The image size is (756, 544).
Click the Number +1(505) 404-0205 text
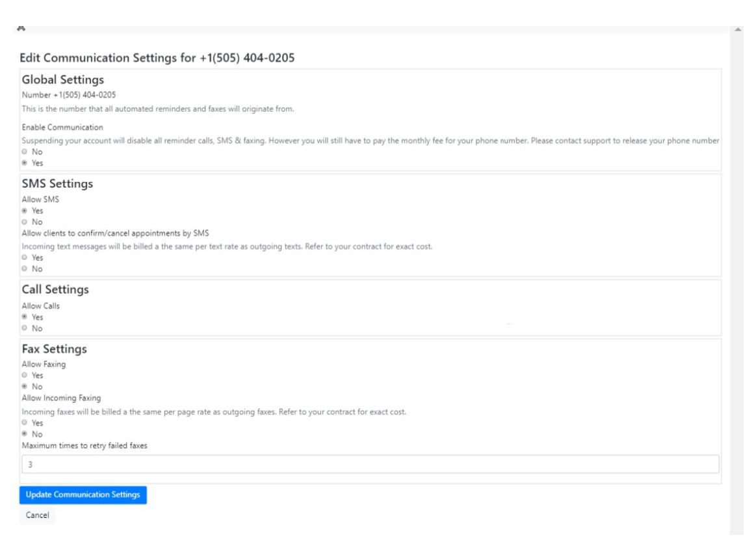click(68, 95)
